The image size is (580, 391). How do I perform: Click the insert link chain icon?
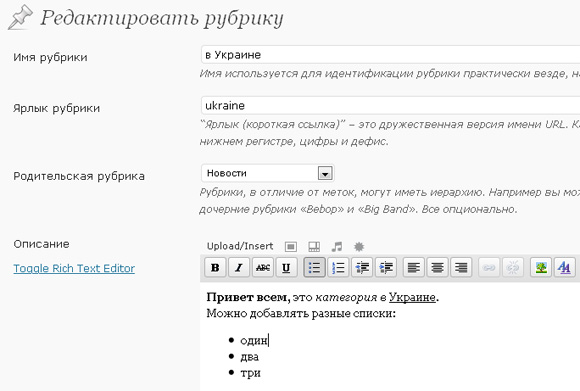489,267
